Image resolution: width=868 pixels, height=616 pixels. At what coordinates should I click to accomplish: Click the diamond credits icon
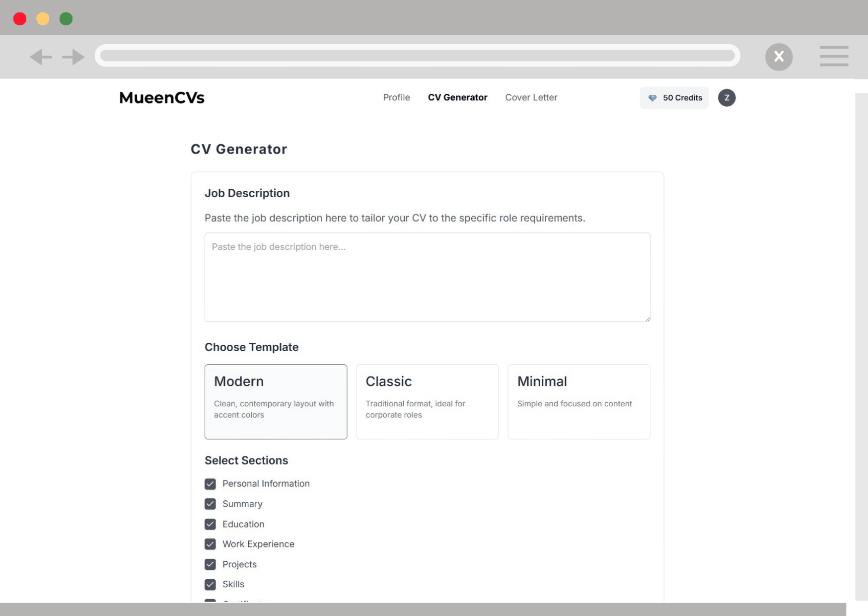point(652,98)
